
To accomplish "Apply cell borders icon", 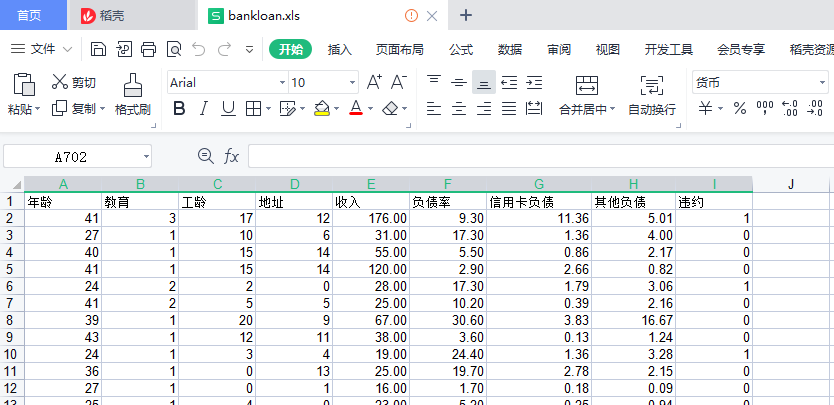I will coord(253,109).
